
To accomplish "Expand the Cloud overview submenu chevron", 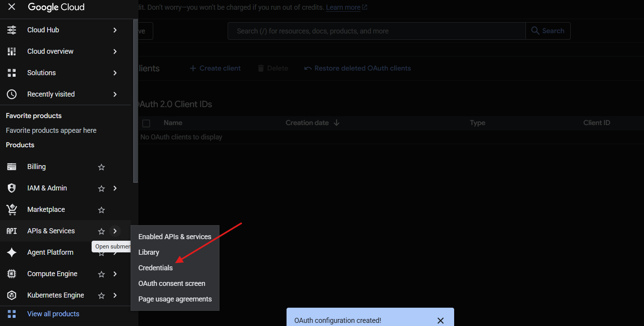I will [x=115, y=51].
